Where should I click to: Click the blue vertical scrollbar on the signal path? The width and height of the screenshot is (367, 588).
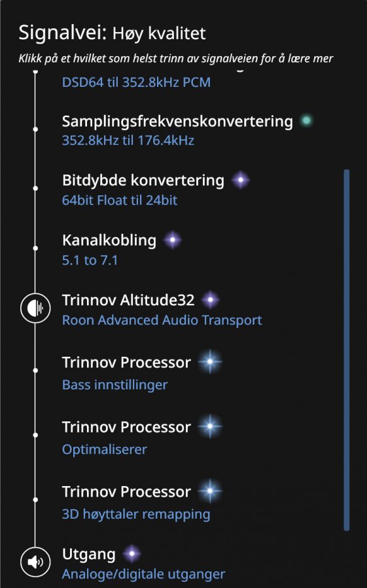point(346,350)
